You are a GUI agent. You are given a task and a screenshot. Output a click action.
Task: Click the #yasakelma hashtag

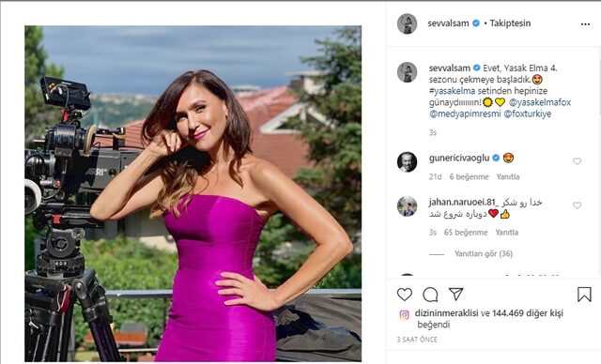coord(453,91)
